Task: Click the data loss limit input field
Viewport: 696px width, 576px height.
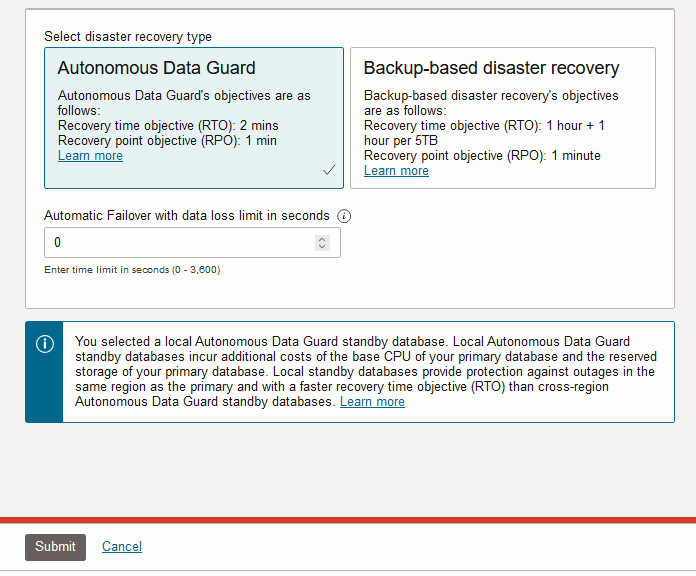Action: (192, 243)
